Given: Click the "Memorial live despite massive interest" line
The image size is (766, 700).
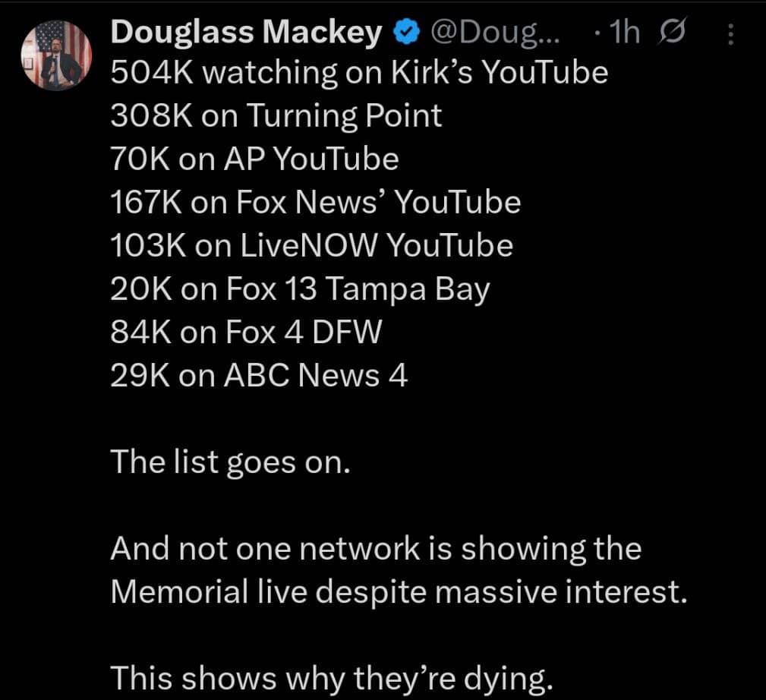Looking at the screenshot, I should pyautogui.click(x=399, y=591).
